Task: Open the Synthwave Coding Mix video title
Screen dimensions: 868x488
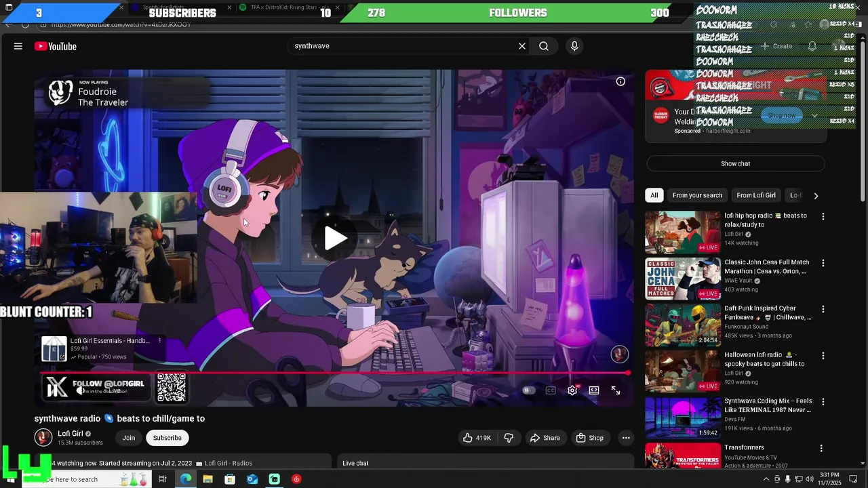Action: (768, 405)
